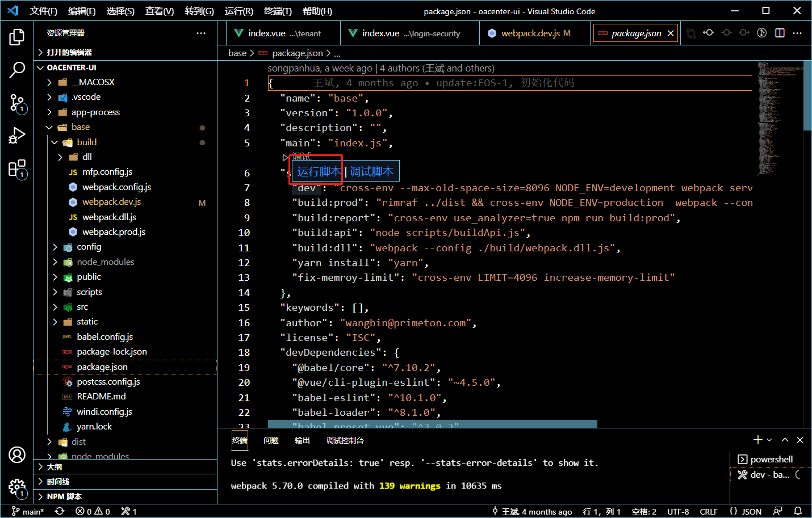The height and width of the screenshot is (518, 812).
Task: Open the Search view in activity bar
Action: 17,70
